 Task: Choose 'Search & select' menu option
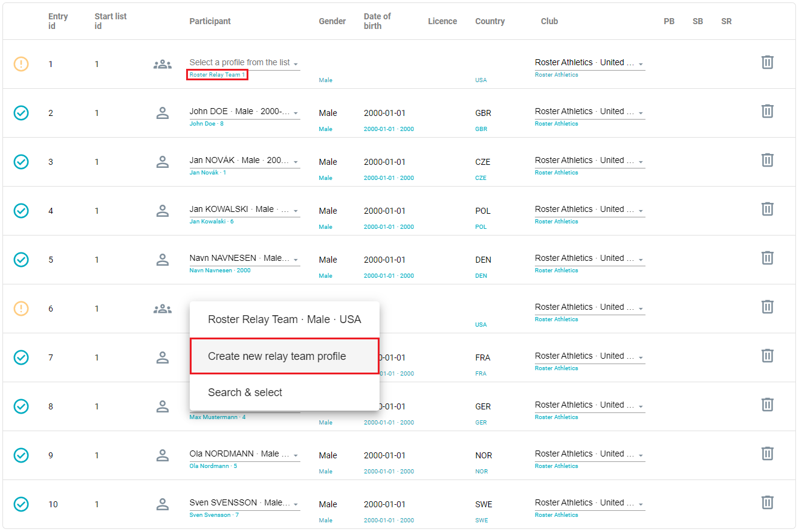(x=285, y=393)
